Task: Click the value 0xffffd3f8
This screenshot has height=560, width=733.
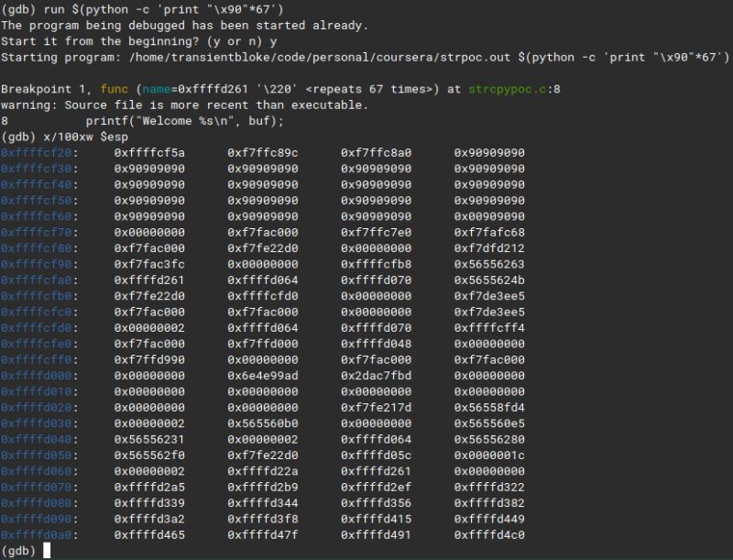Action: point(263,519)
